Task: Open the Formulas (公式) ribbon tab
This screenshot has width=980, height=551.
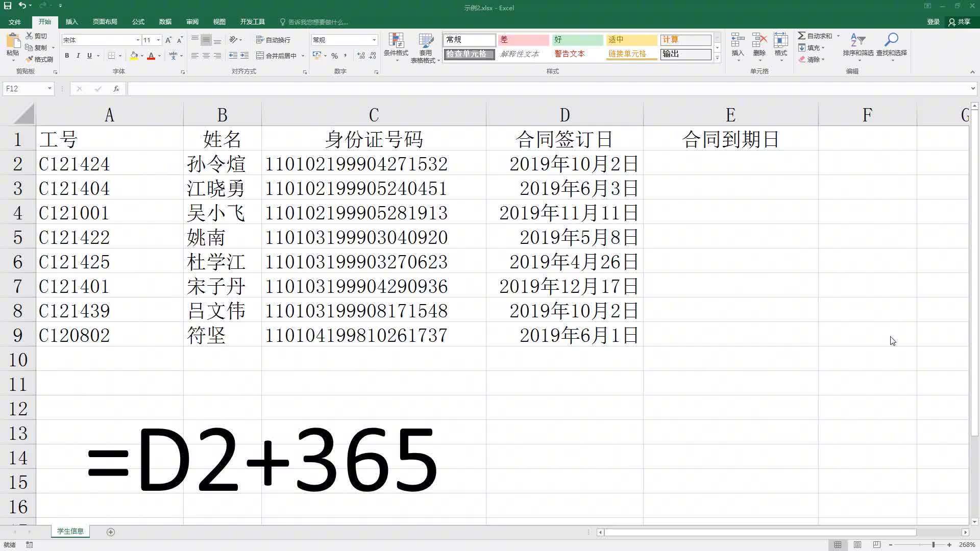Action: [x=138, y=22]
